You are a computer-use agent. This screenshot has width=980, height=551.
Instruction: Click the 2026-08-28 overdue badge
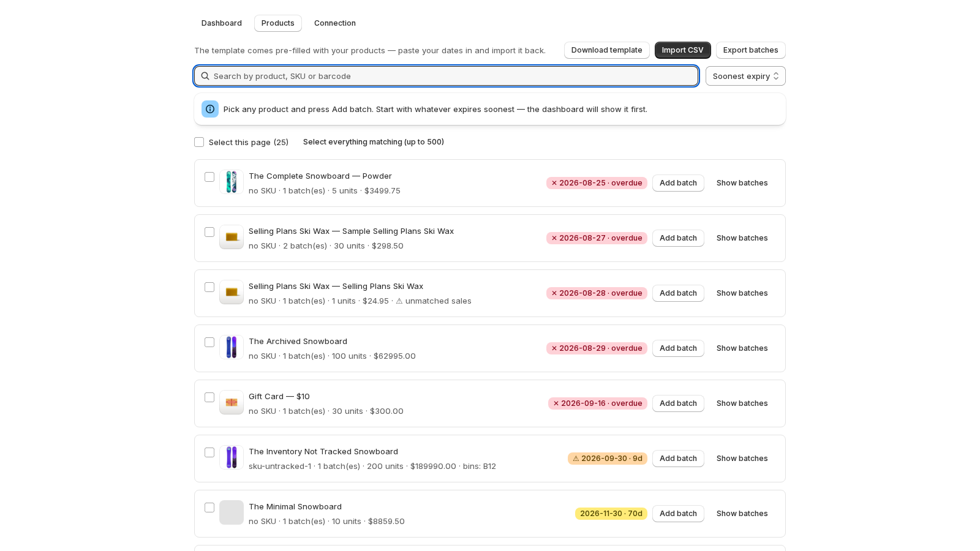(597, 293)
